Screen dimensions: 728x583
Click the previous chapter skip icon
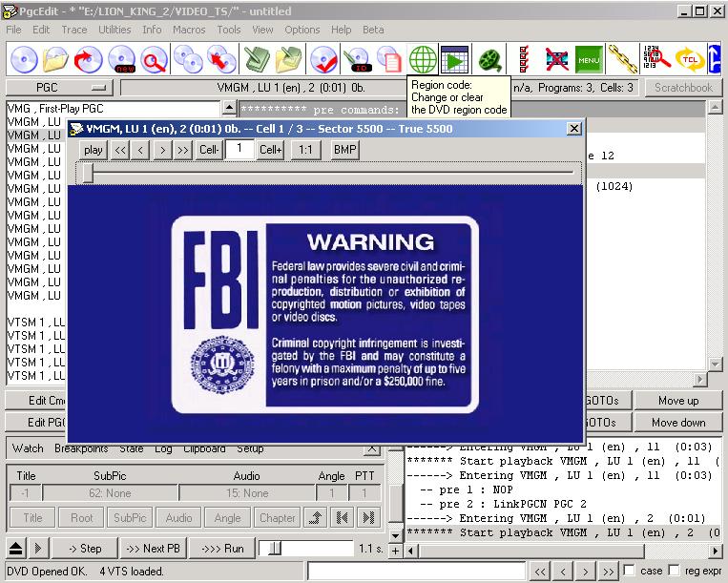[x=343, y=517]
